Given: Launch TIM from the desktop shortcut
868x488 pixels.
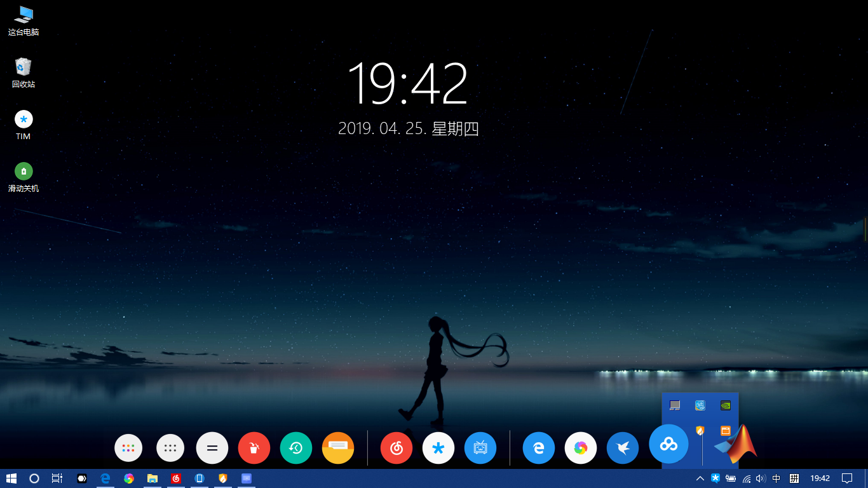Looking at the screenshot, I should pyautogui.click(x=24, y=125).
